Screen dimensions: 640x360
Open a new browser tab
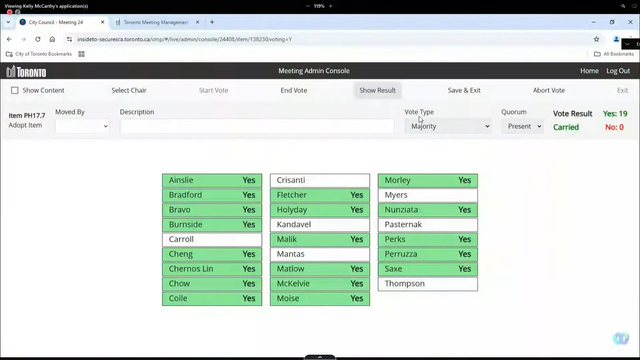pos(212,22)
